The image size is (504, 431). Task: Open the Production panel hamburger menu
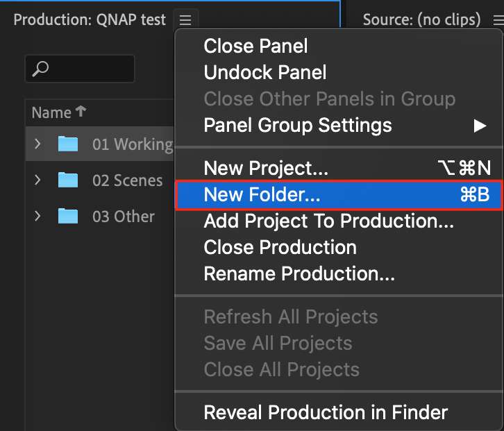(x=185, y=20)
